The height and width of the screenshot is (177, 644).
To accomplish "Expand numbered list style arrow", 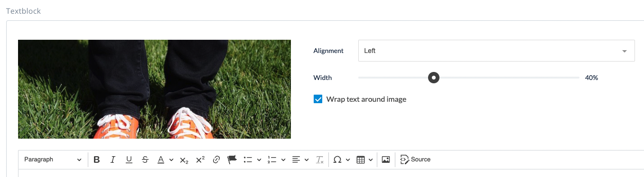I will tap(283, 159).
